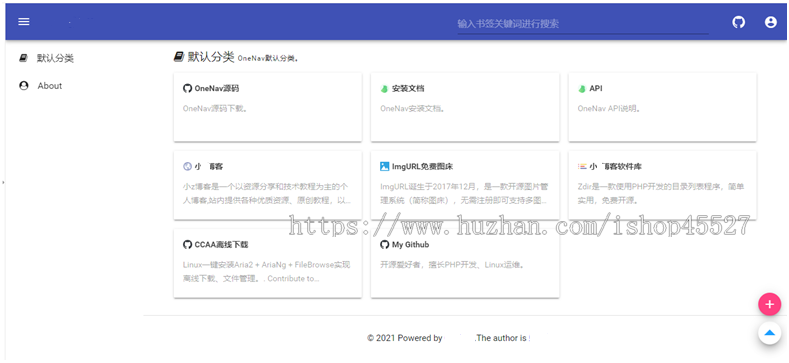Open the user account icon in header
Viewport: 789px width, 363px height.
click(x=770, y=22)
